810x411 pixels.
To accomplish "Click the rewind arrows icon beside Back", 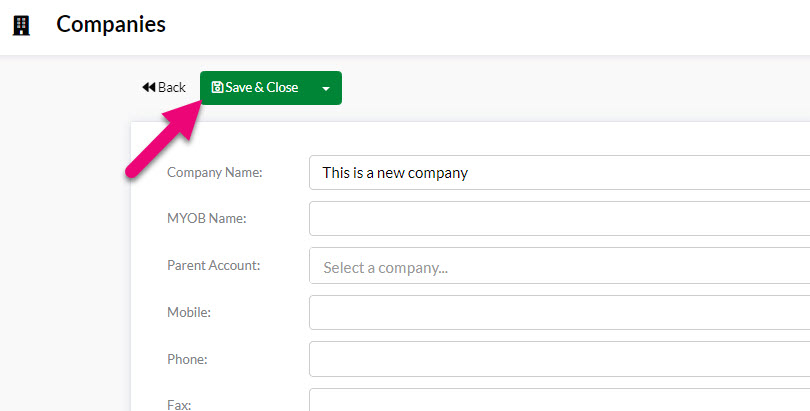I will tap(149, 87).
